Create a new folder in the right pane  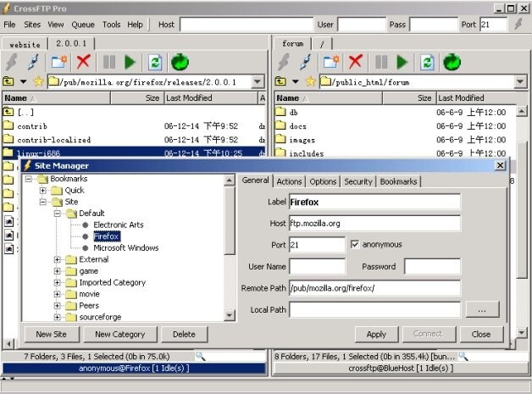[331, 62]
